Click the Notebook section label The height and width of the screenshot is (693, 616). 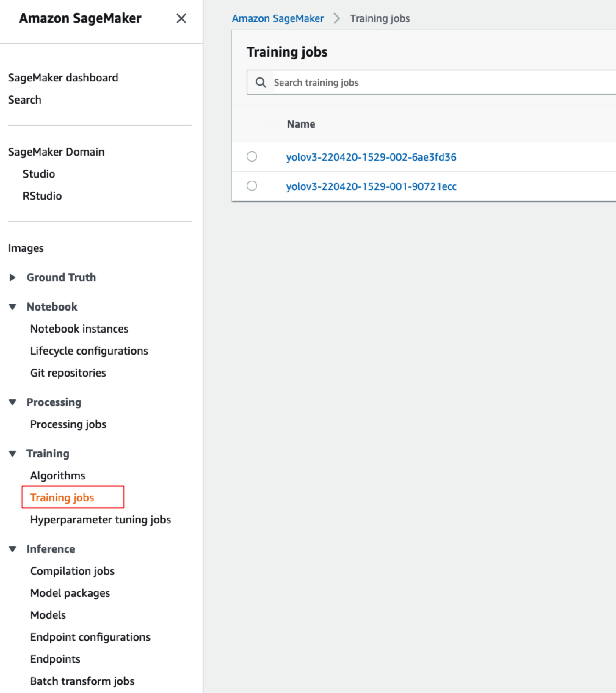pyautogui.click(x=52, y=307)
